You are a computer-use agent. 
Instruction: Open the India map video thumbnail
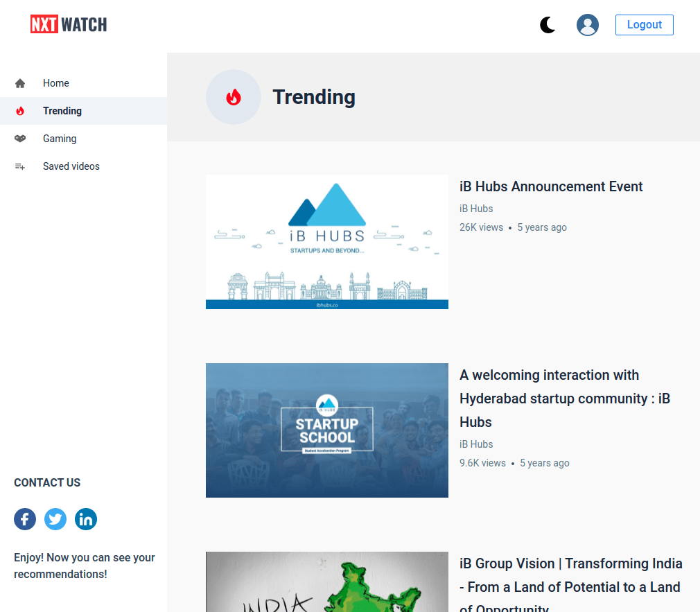click(327, 582)
